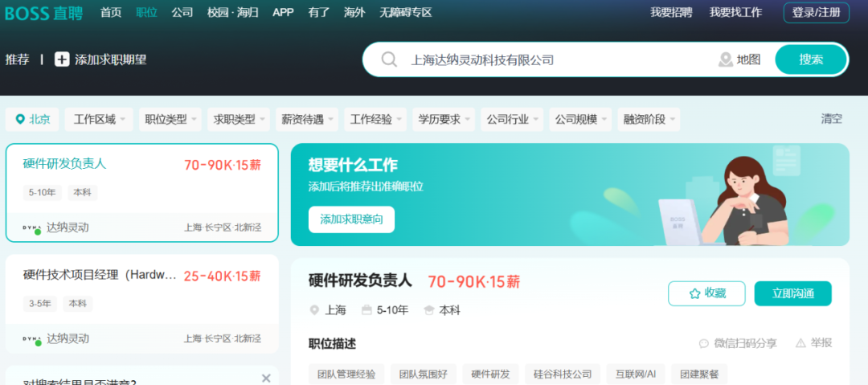Open 无障碍专区 navigation item

[x=406, y=12]
